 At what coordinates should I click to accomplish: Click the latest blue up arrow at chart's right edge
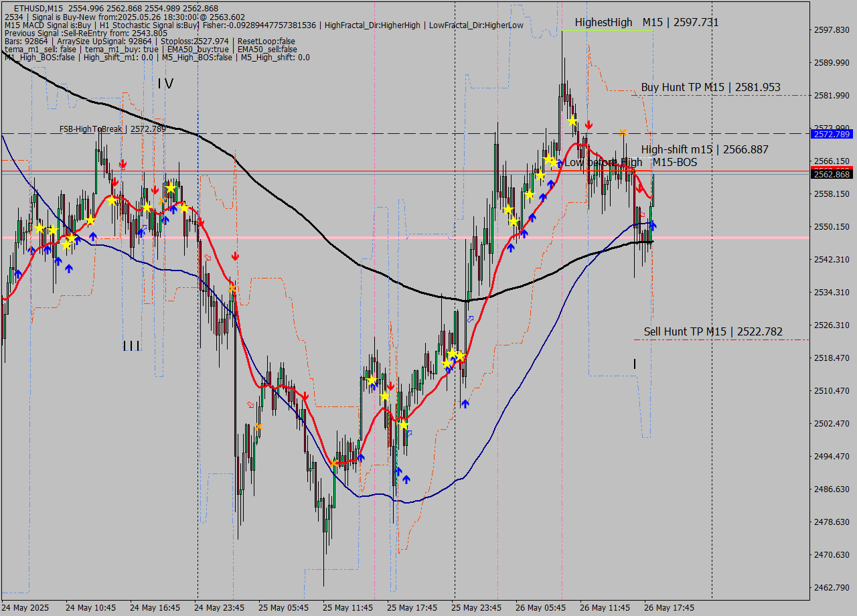[653, 226]
